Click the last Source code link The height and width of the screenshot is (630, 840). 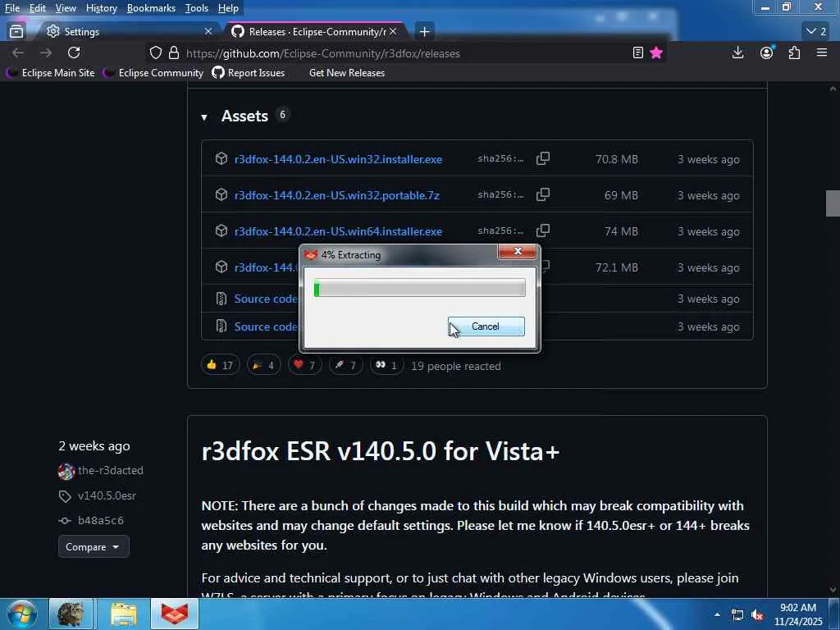click(x=266, y=326)
